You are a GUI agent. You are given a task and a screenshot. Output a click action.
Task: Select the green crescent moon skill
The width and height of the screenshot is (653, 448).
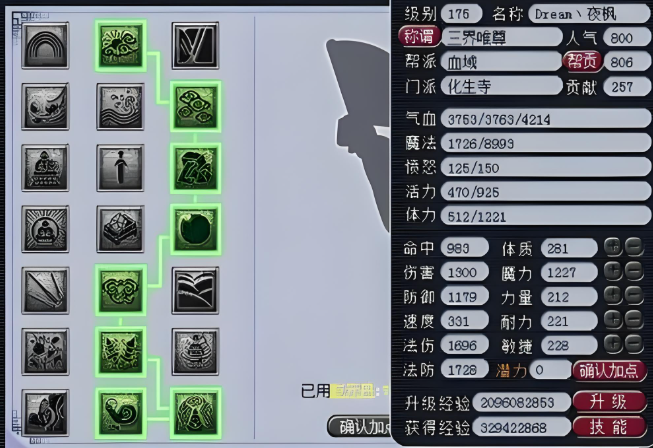coord(195,229)
